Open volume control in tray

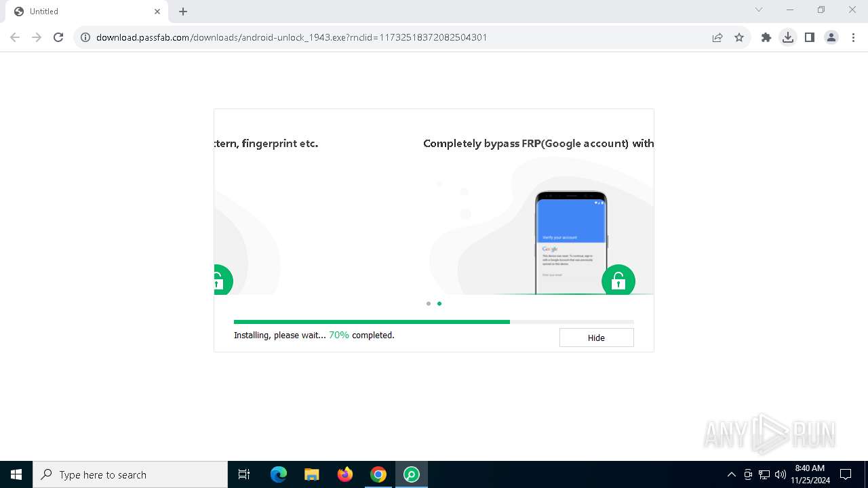[781, 474]
